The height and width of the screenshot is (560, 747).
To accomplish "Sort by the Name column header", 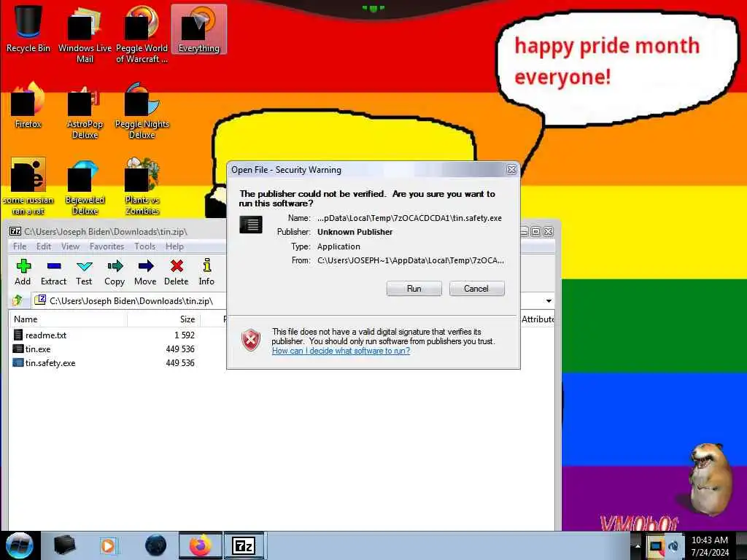I will [x=68, y=319].
